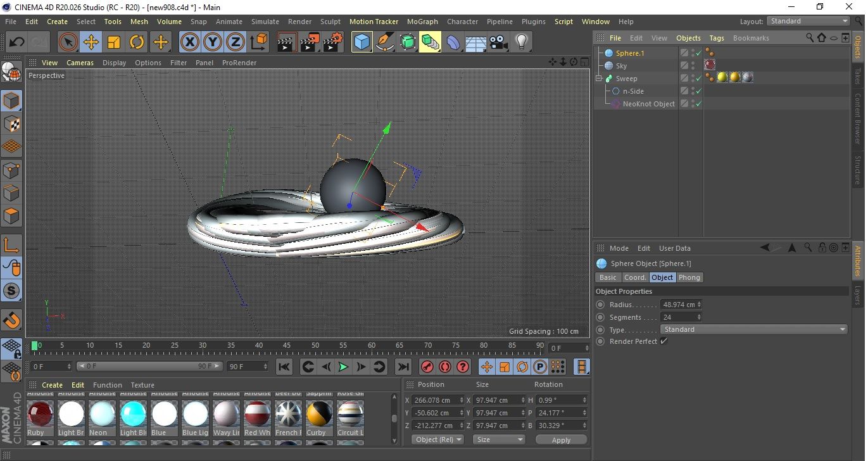Toggle Autokeying button

point(445,367)
